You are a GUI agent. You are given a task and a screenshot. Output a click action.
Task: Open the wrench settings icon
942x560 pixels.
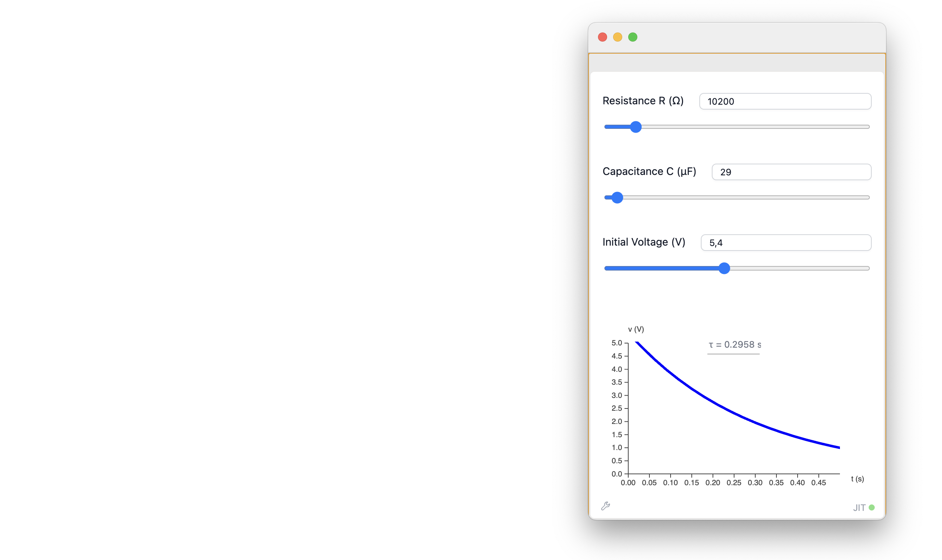tap(606, 506)
